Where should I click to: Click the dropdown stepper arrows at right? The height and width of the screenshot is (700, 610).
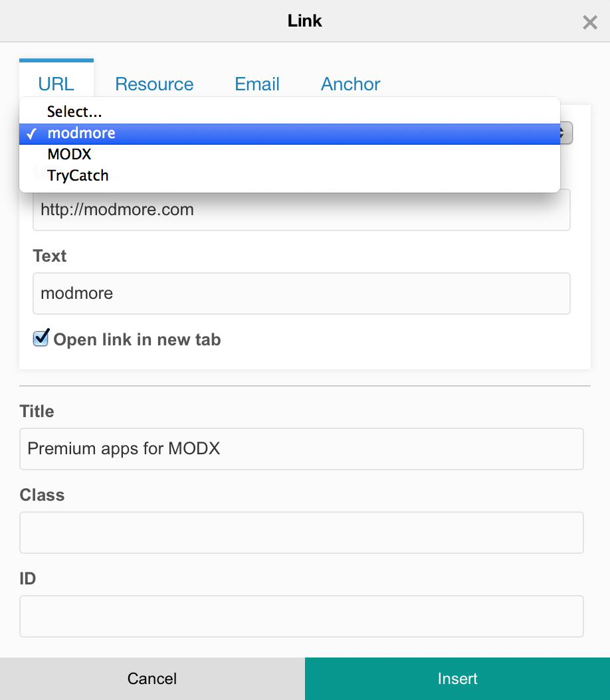click(565, 133)
